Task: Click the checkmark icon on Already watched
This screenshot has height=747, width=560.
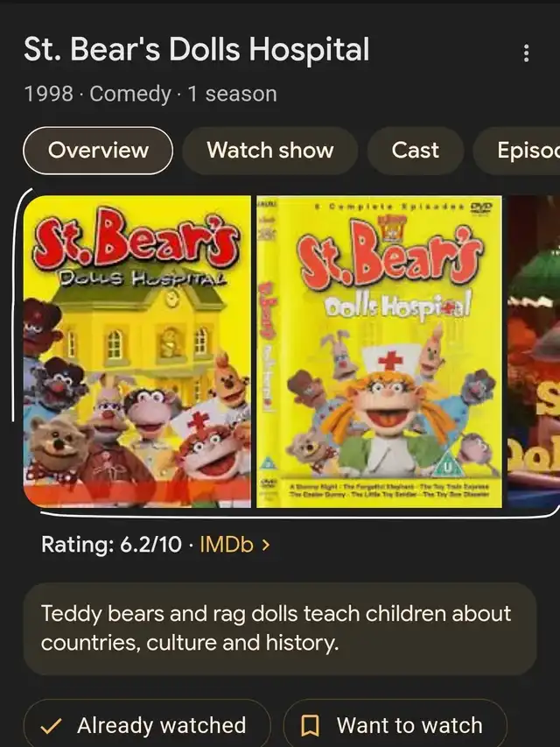Action: (x=51, y=726)
